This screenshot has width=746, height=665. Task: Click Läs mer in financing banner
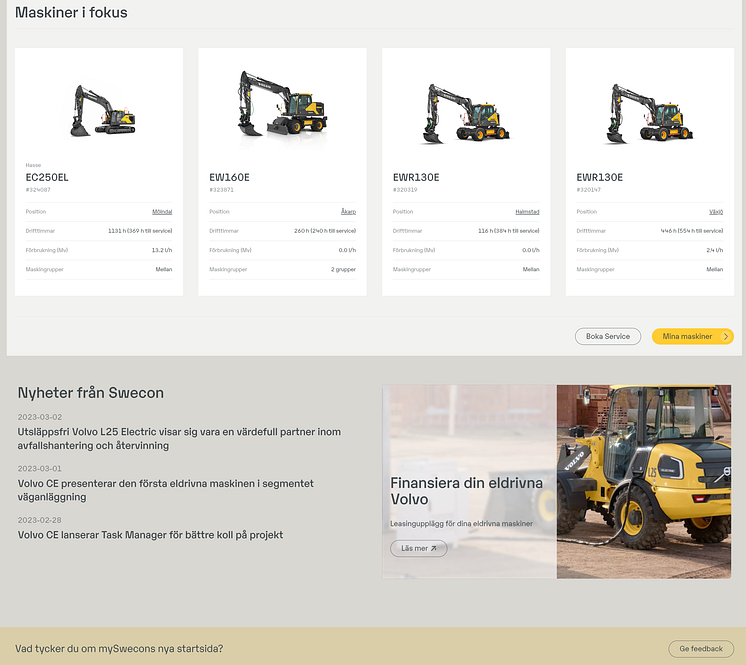[419, 548]
